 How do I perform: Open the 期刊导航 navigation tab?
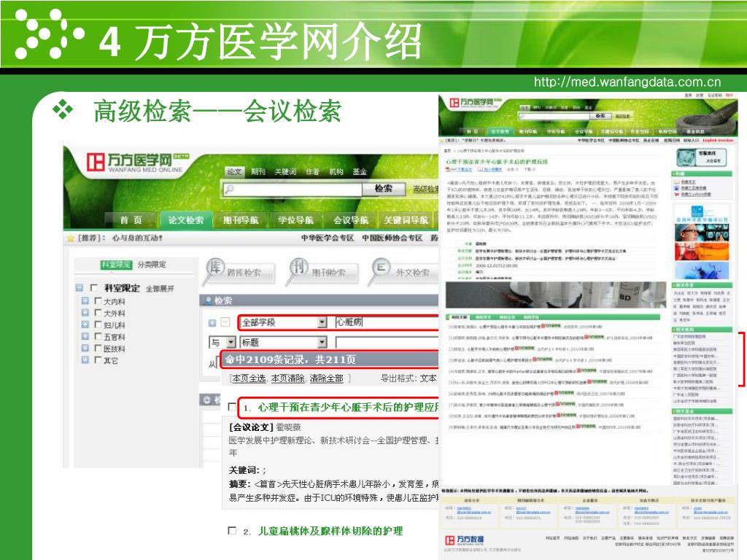[241, 220]
